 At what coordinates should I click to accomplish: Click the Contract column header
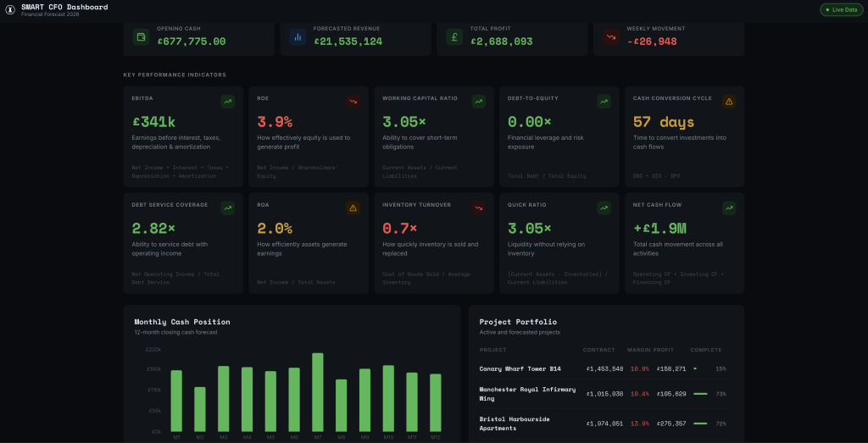599,350
